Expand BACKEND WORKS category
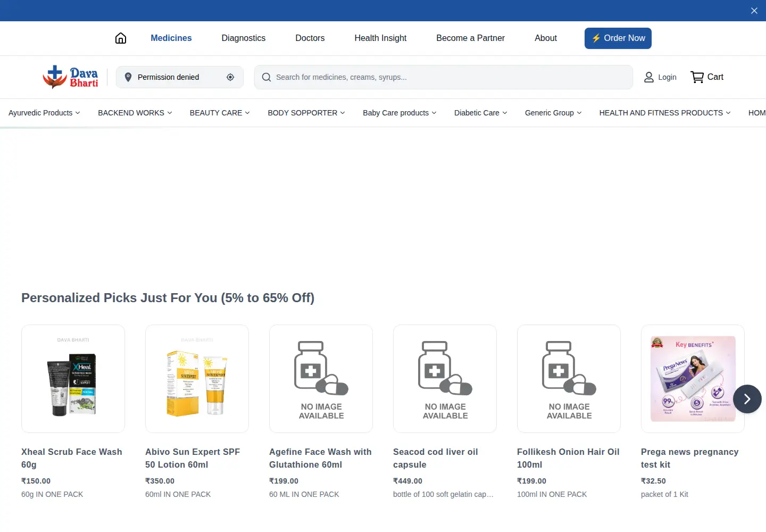The image size is (766, 532). point(135,113)
